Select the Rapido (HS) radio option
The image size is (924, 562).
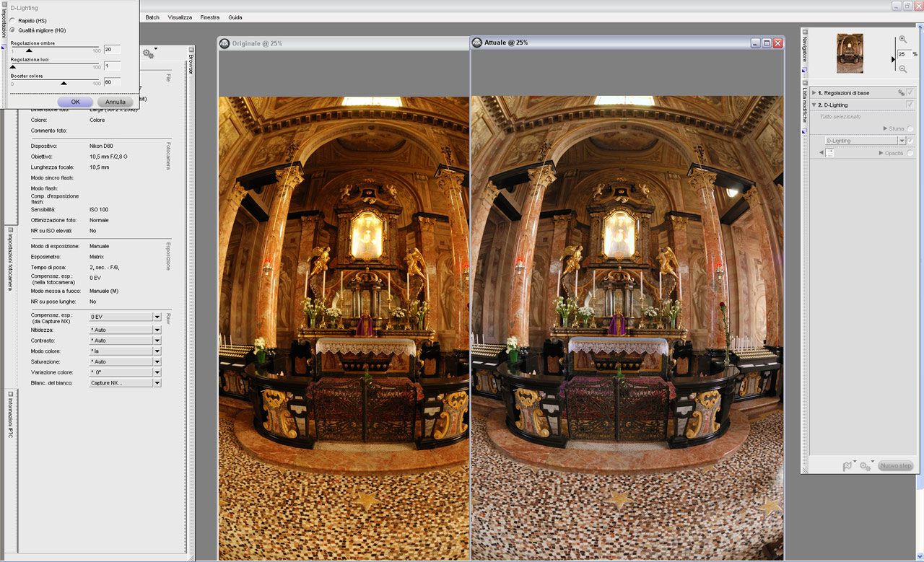click(12, 21)
